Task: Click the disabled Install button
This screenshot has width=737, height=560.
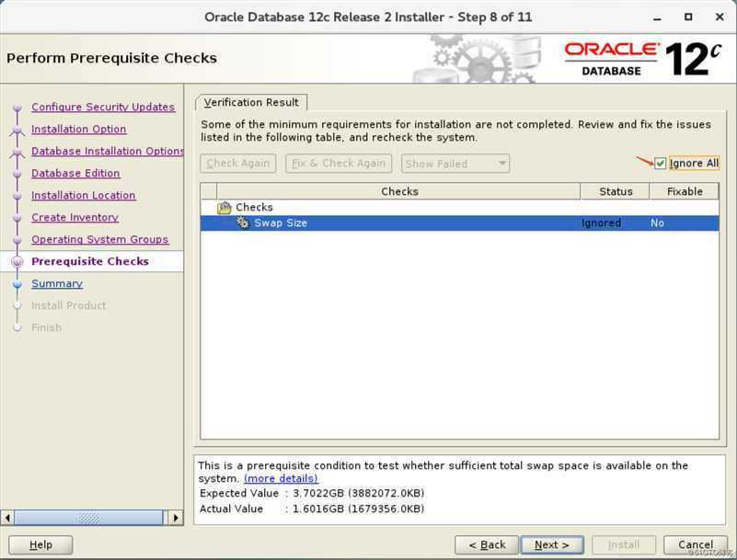Action: coord(624,545)
